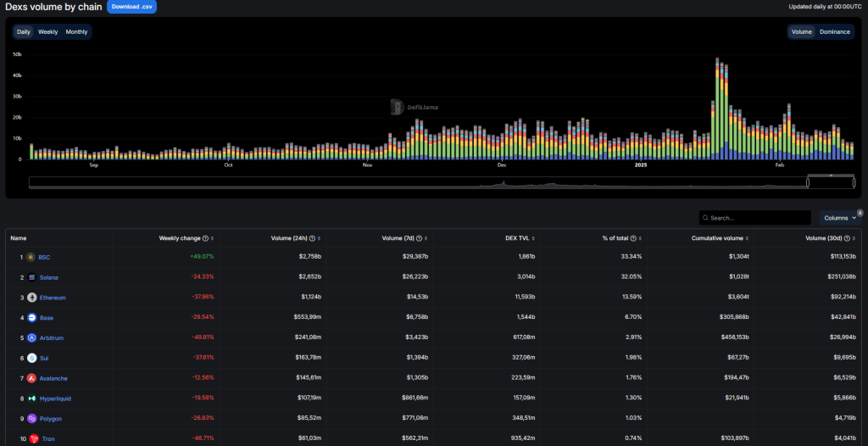Click the Solana chain logo icon
This screenshot has height=446, width=868.
tap(31, 277)
